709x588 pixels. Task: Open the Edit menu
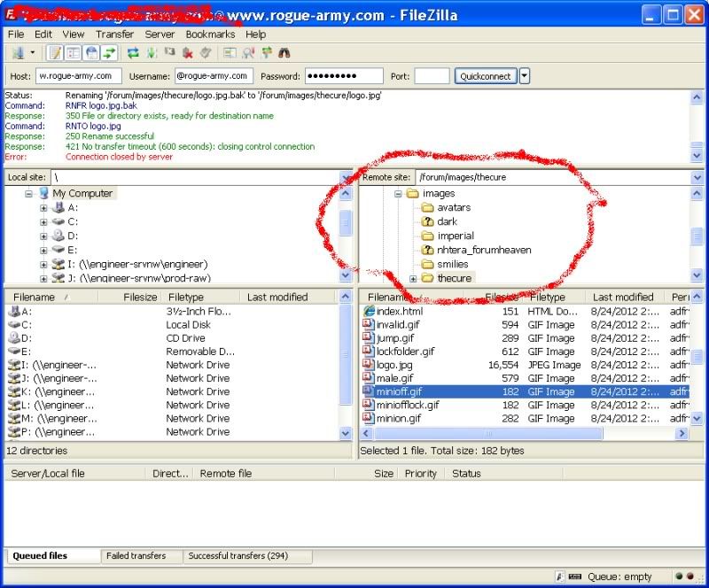[43, 35]
